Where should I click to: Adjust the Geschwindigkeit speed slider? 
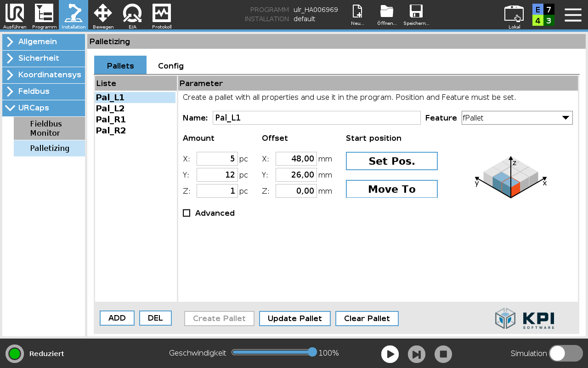(x=274, y=352)
